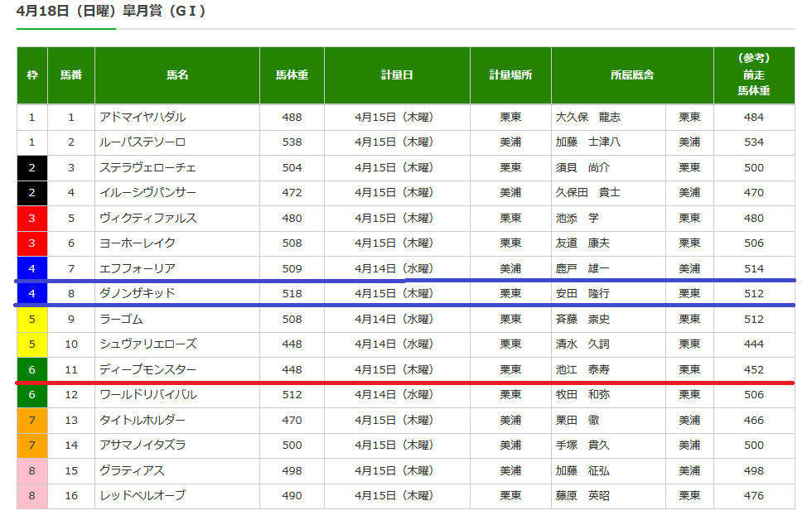This screenshot has width=812, height=520.
Task: Click trainer name 安田 隆行
Action: coord(582,293)
